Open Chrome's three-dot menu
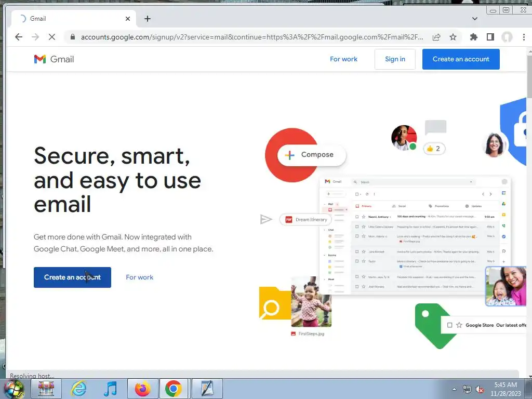Screen dimensions: 532x399 [x=524, y=37]
